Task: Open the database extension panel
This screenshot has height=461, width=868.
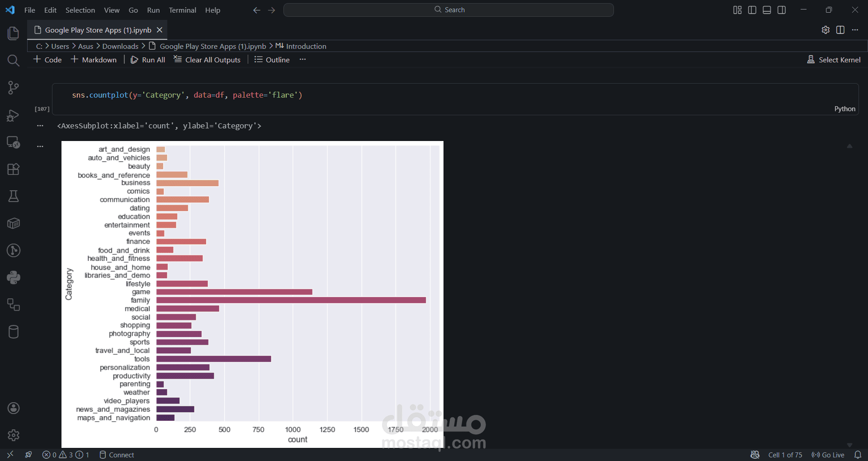Action: tap(13, 332)
